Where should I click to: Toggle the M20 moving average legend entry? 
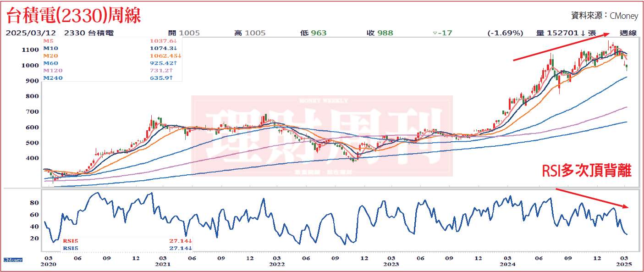click(50, 56)
